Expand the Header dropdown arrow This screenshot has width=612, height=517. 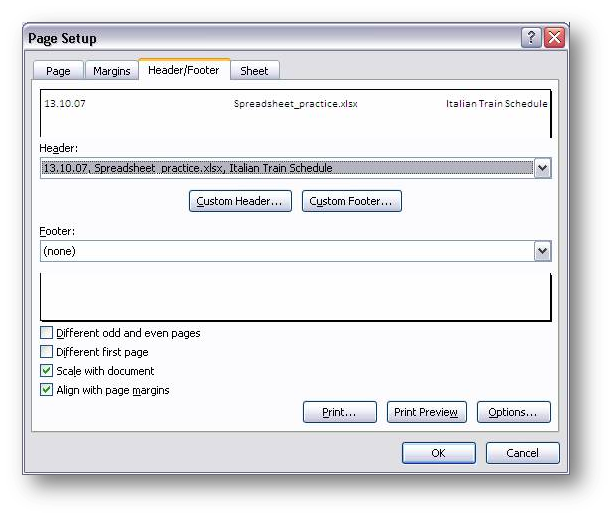click(x=542, y=168)
